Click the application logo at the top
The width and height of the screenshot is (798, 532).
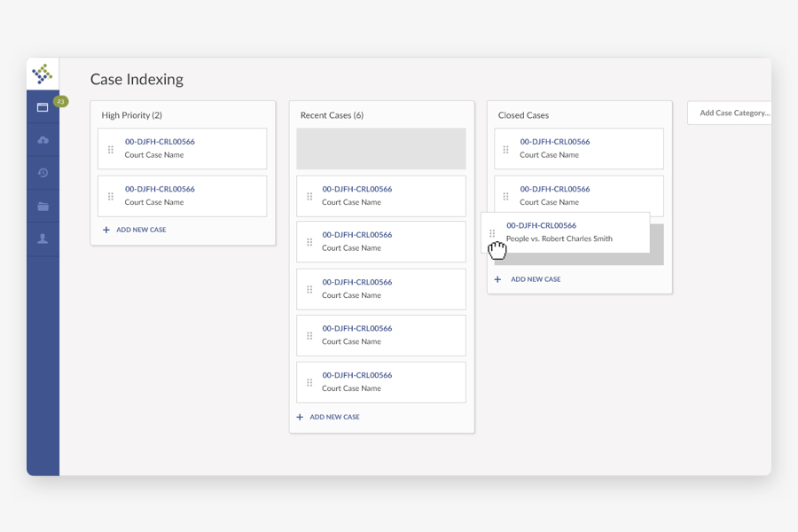[x=43, y=72]
